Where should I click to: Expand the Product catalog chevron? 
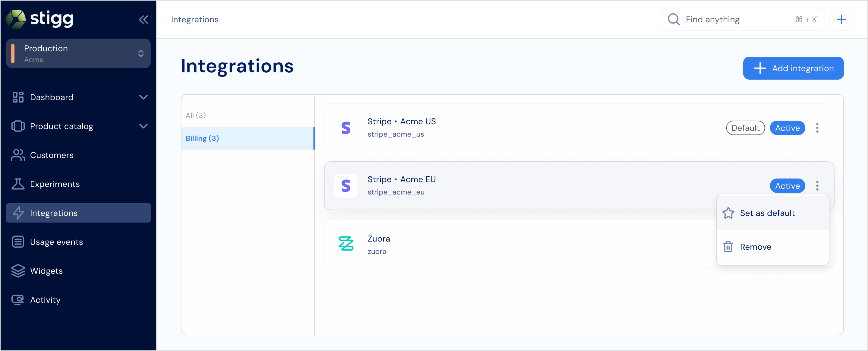click(143, 126)
